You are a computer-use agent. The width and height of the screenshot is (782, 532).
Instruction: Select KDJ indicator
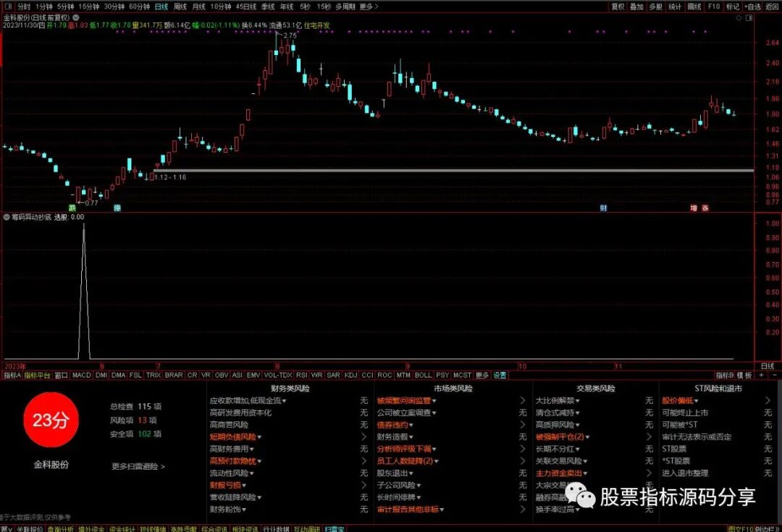350,375
